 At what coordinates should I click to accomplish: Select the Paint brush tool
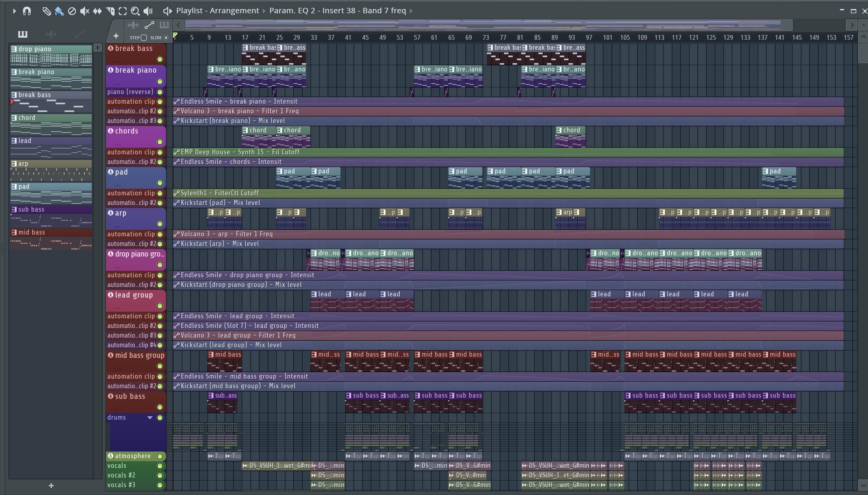59,11
